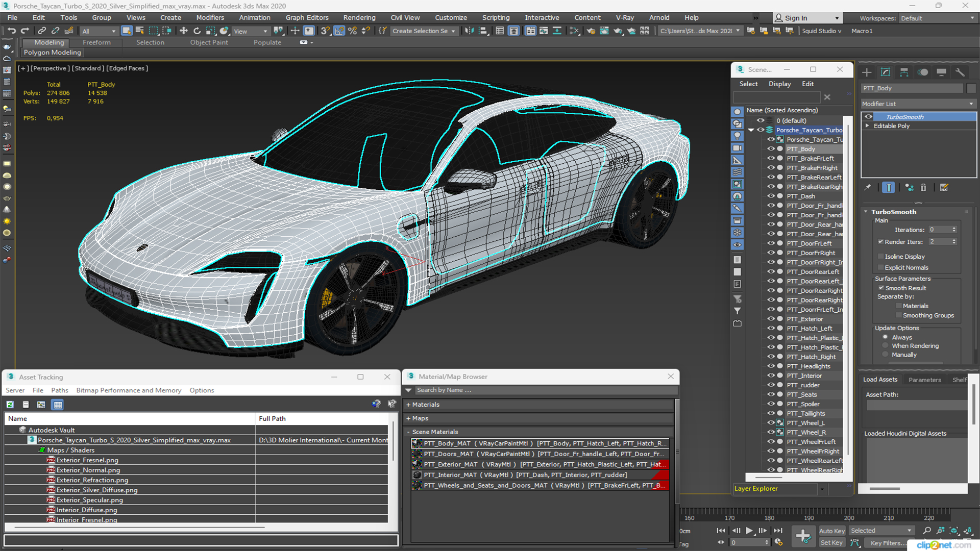Check Separate by Smoothing Groups option
Viewport: 980px width, 551px height.
pyautogui.click(x=899, y=316)
